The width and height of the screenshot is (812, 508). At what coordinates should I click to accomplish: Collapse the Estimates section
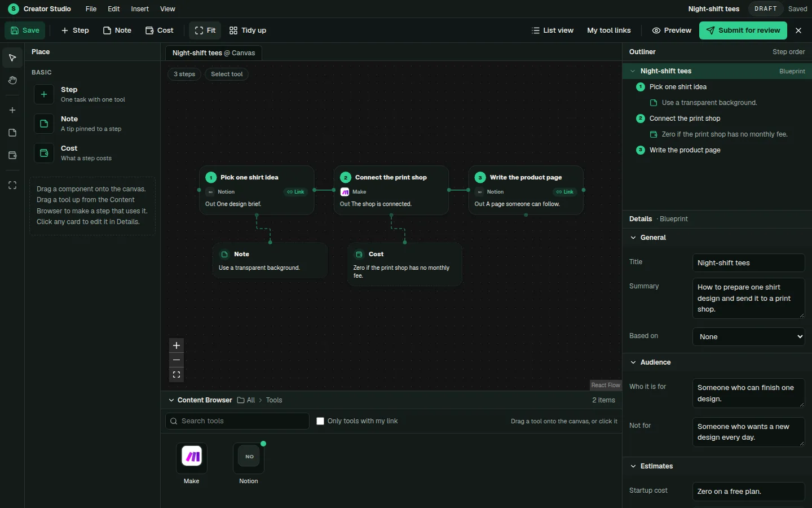click(x=633, y=466)
